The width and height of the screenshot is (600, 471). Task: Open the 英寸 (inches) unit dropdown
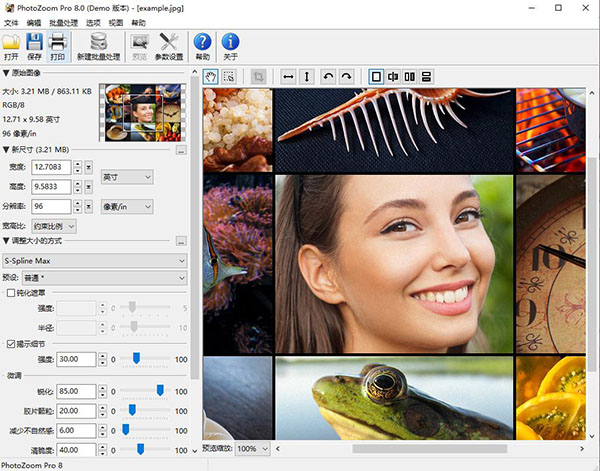[127, 177]
